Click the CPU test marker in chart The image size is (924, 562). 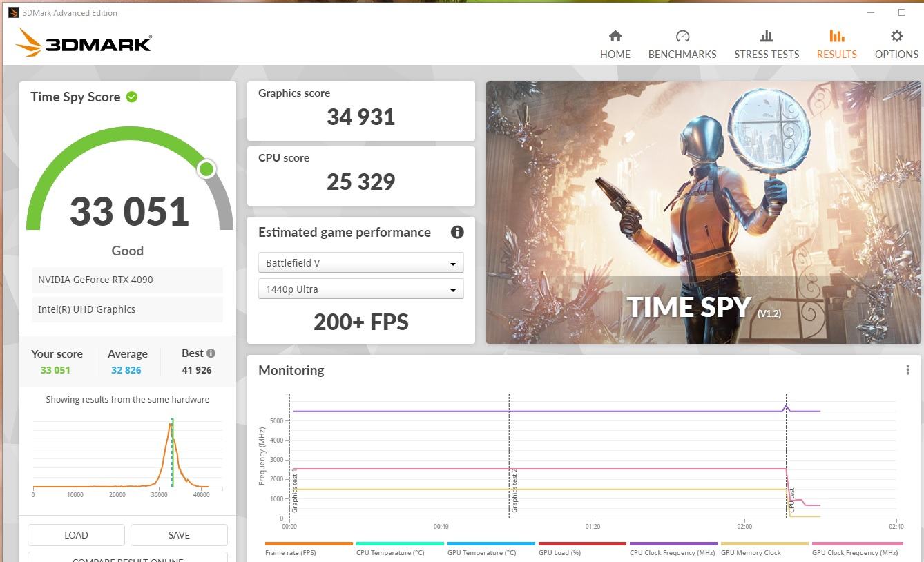click(791, 501)
